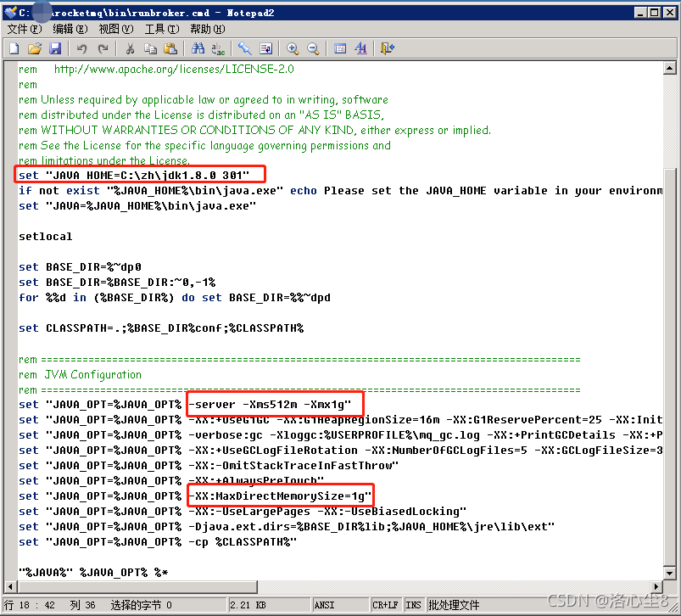Click the -XX:+UseGCLogFileRotation option line
681x616 pixels.
341,450
